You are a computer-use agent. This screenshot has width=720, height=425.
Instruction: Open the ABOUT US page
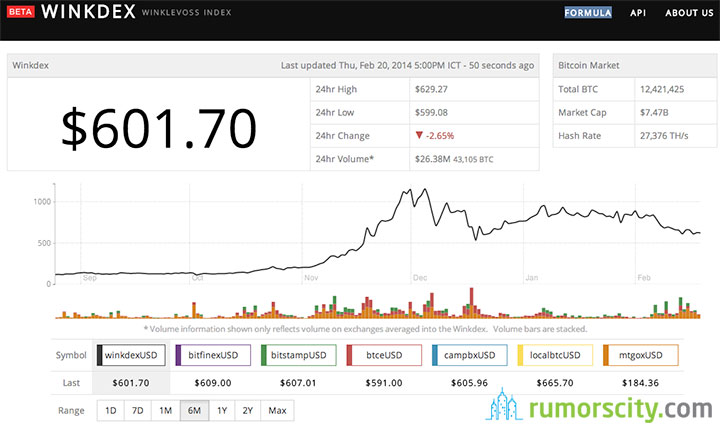tap(689, 13)
